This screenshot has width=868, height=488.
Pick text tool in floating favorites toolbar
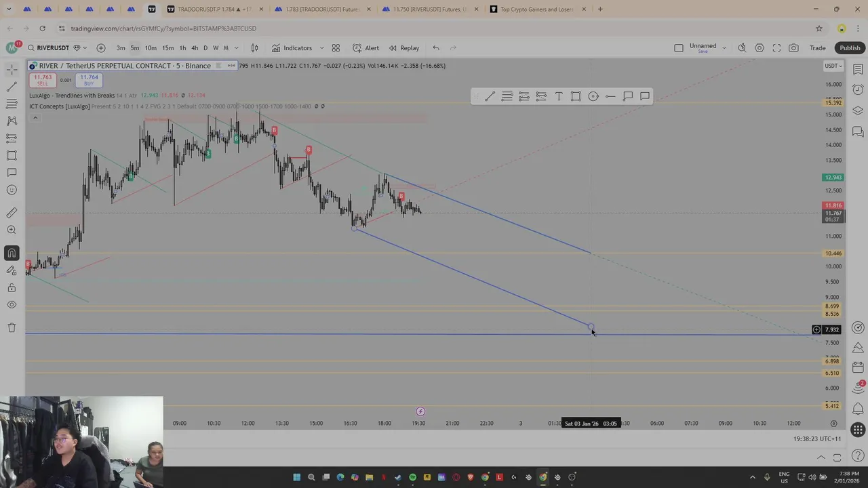(x=559, y=96)
